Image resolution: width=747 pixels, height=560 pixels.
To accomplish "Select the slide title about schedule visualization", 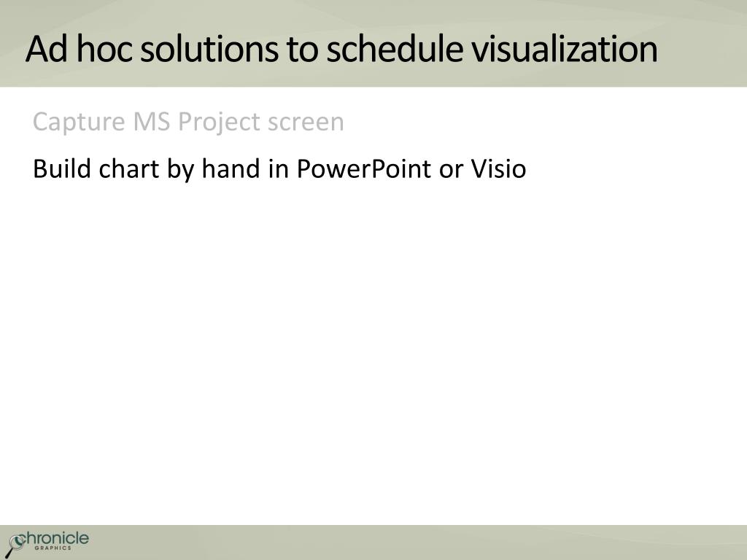I will point(341,48).
